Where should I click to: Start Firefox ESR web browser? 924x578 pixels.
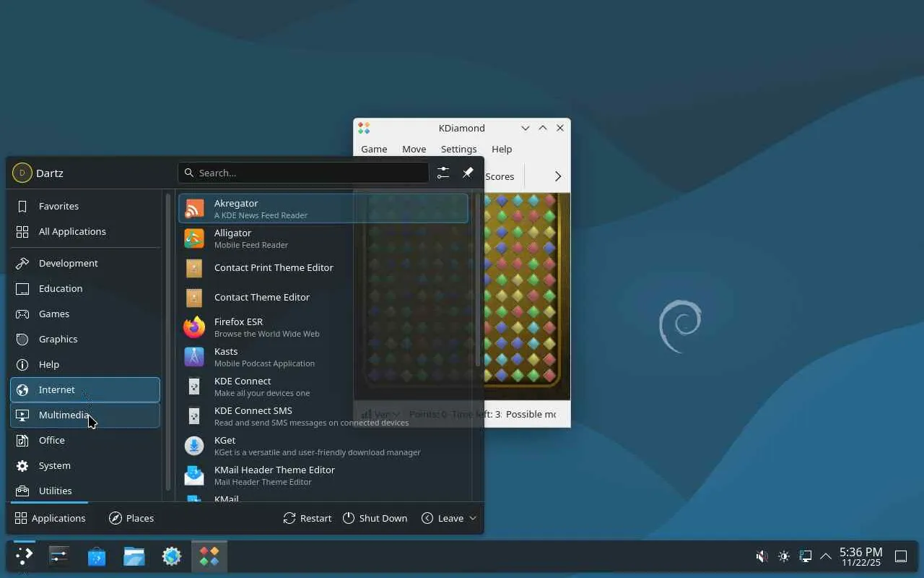(x=323, y=327)
